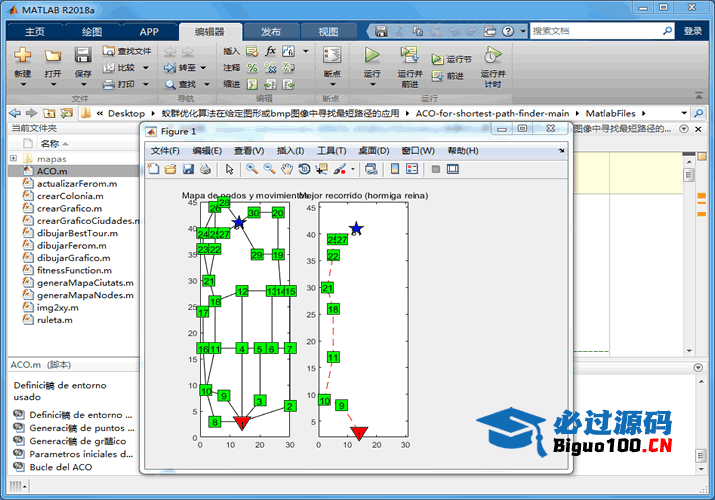
Task: Open the Print (打印) dropdown arrow
Action: click(x=145, y=84)
